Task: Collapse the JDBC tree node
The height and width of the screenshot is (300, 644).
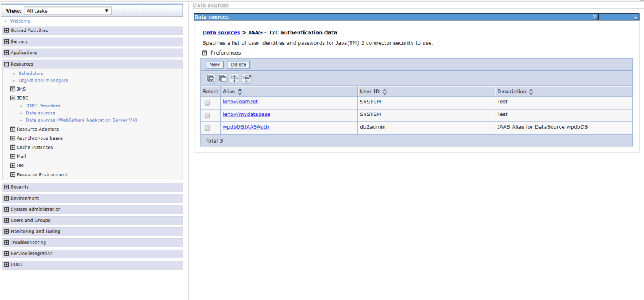Action: pyautogui.click(x=13, y=98)
